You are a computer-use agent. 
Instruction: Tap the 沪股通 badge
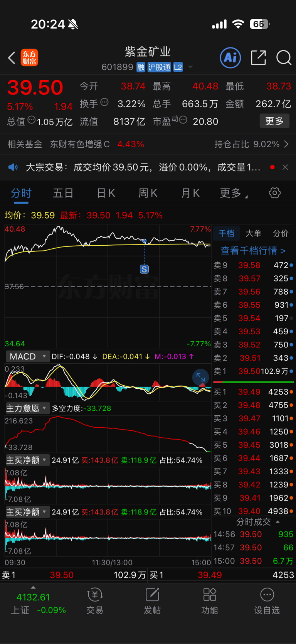[159, 67]
